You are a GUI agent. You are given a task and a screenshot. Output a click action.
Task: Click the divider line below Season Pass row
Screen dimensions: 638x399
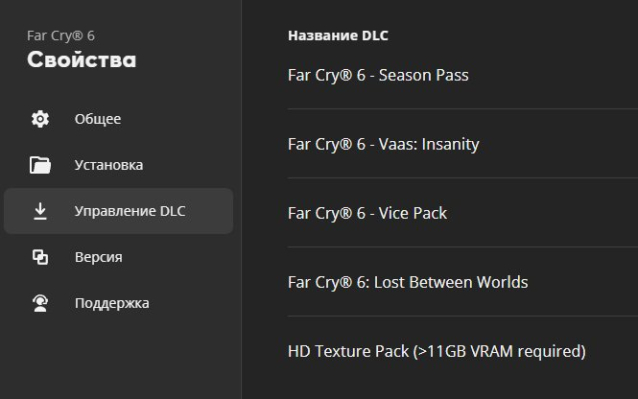(463, 109)
